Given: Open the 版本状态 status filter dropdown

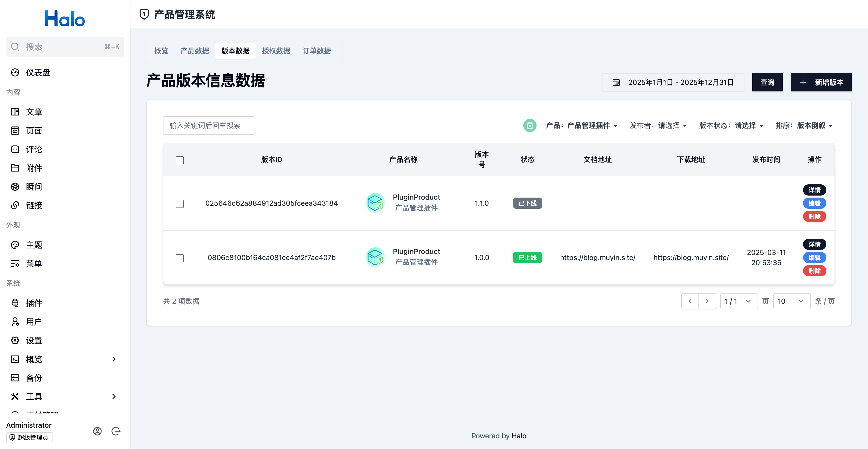Looking at the screenshot, I should pyautogui.click(x=731, y=125).
